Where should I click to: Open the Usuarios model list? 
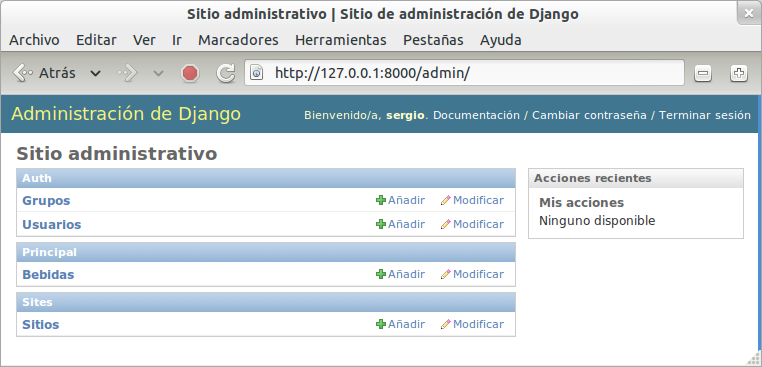click(52, 225)
